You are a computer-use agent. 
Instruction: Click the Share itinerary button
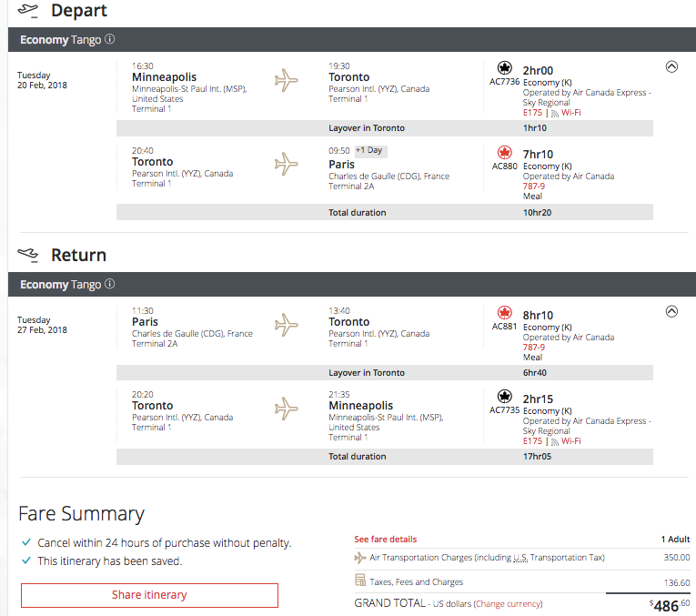pyautogui.click(x=149, y=595)
